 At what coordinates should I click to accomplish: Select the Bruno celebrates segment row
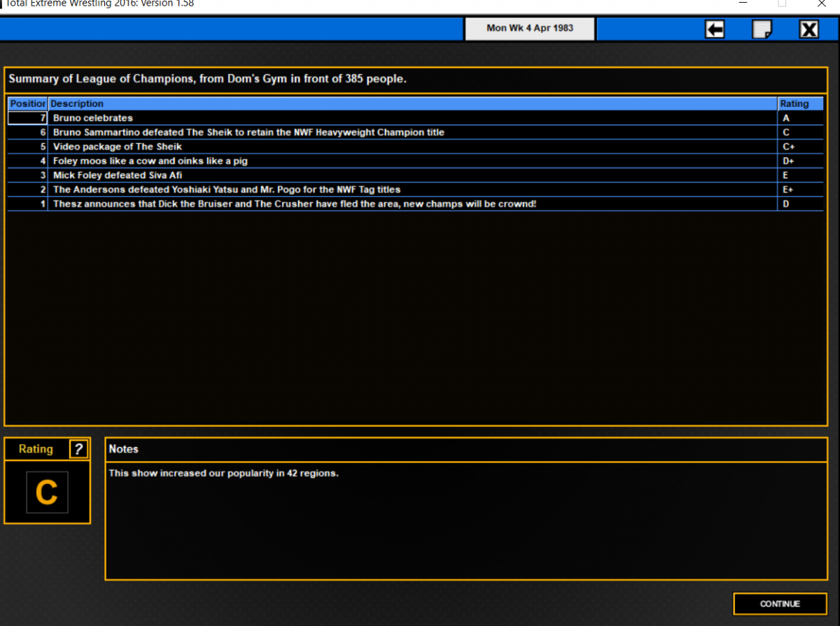tap(415, 118)
